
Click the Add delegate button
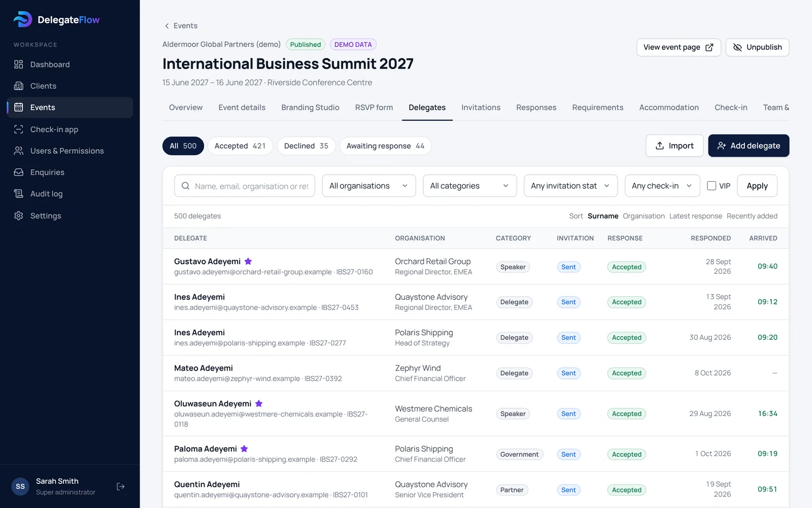point(749,146)
